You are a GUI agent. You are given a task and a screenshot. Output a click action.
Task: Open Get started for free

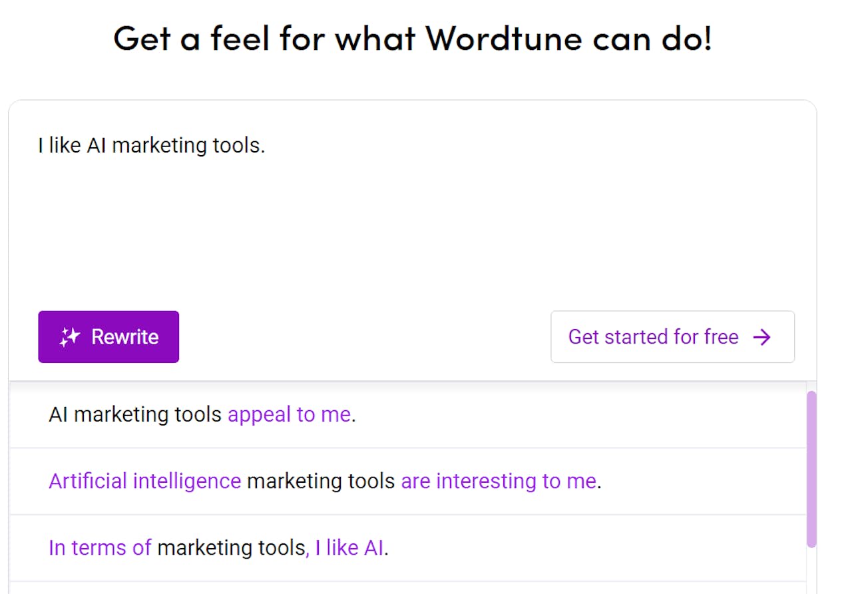[x=672, y=337]
